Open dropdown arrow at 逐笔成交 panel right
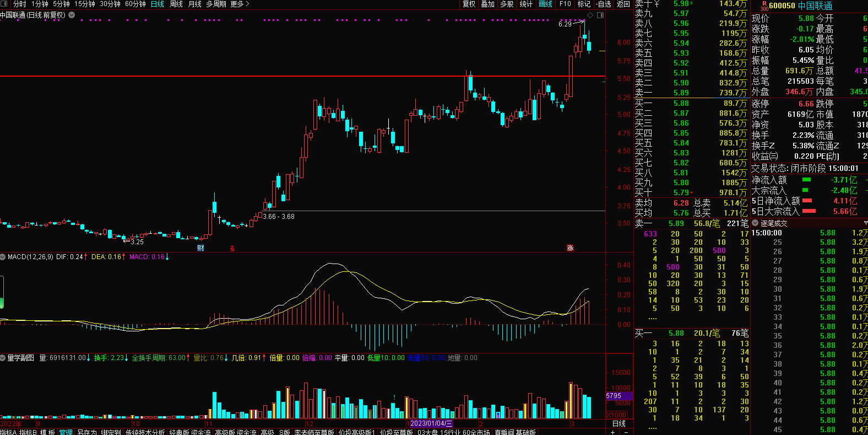This screenshot has height=435, width=868. [x=865, y=223]
